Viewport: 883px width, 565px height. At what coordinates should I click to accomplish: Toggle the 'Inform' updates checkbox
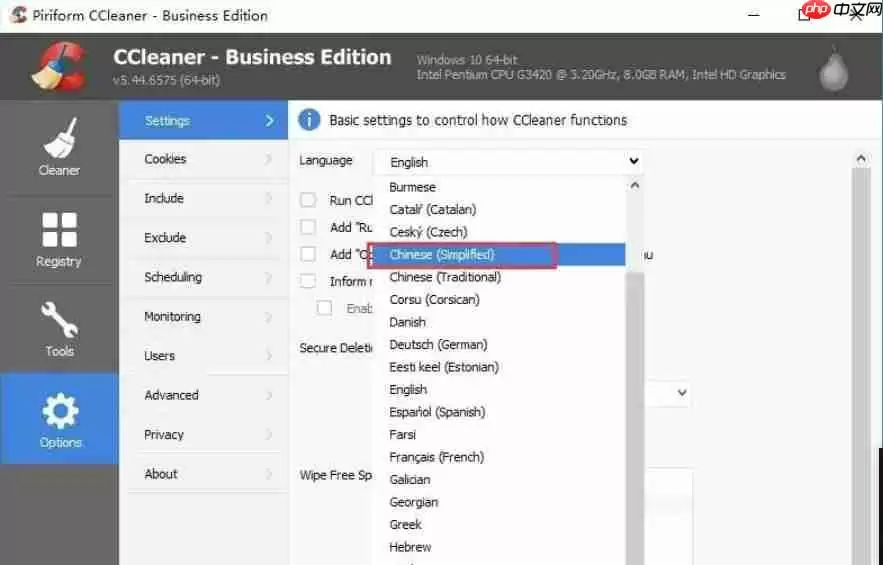point(309,281)
